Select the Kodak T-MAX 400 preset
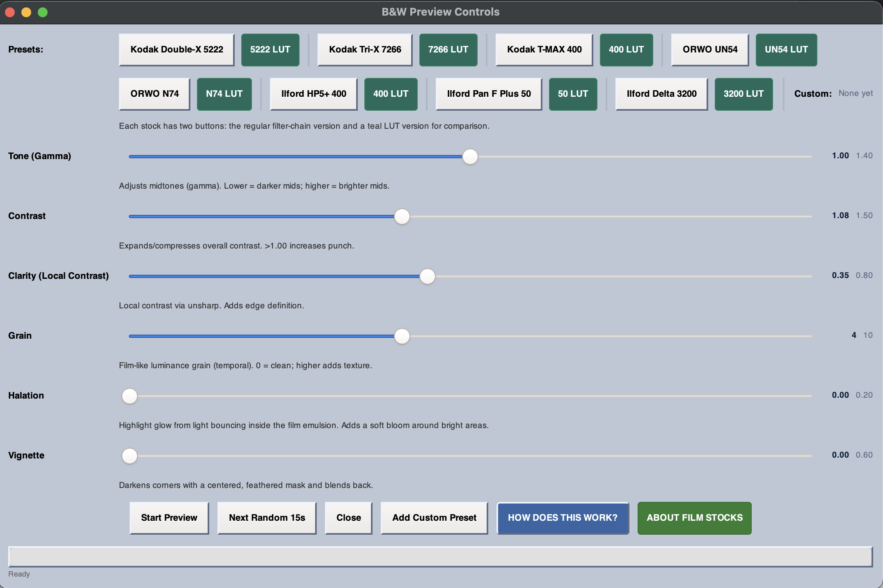Image resolution: width=883 pixels, height=588 pixels. [544, 50]
